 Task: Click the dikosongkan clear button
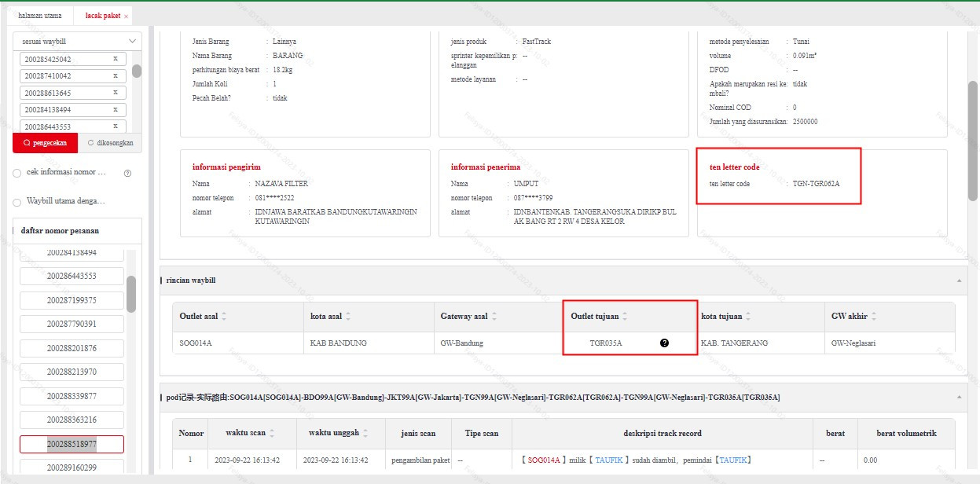coord(110,143)
